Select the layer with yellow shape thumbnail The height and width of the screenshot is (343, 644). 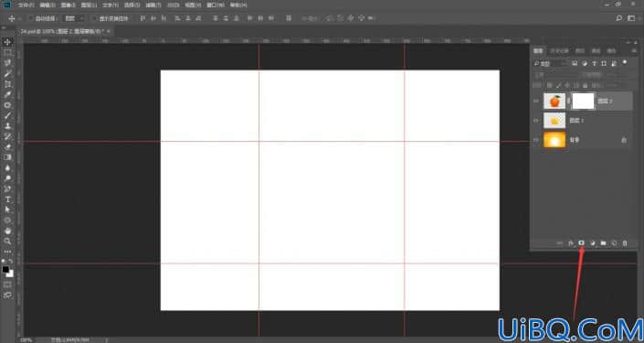[582, 121]
